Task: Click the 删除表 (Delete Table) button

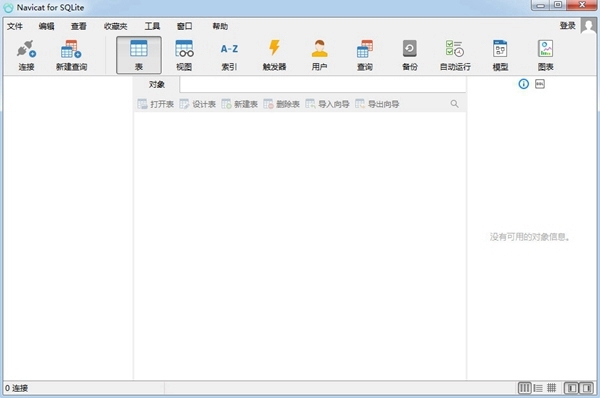Action: (282, 104)
